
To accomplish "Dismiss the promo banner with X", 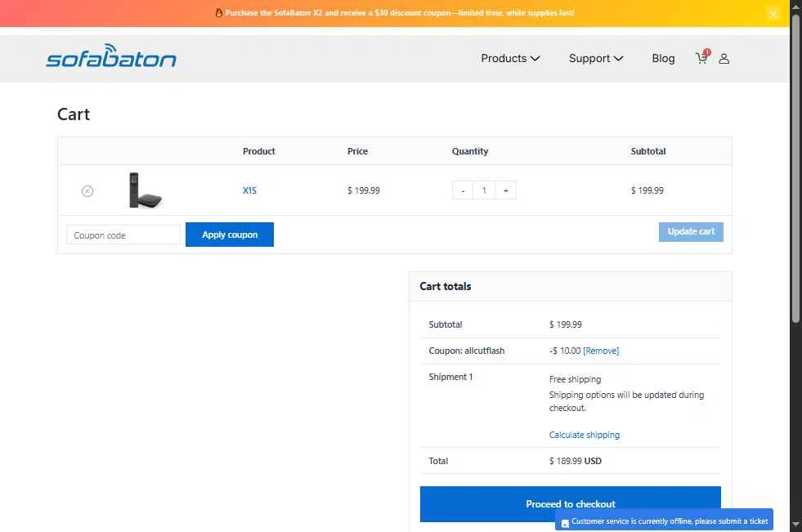I will 773,14.
